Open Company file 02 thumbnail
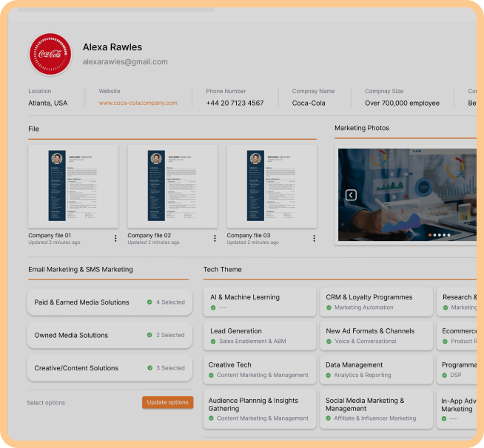 [x=172, y=186]
